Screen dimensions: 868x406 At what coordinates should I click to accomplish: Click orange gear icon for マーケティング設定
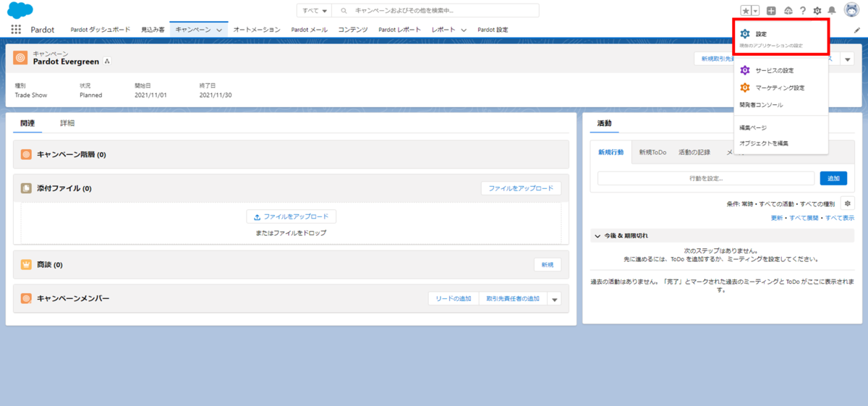click(745, 88)
